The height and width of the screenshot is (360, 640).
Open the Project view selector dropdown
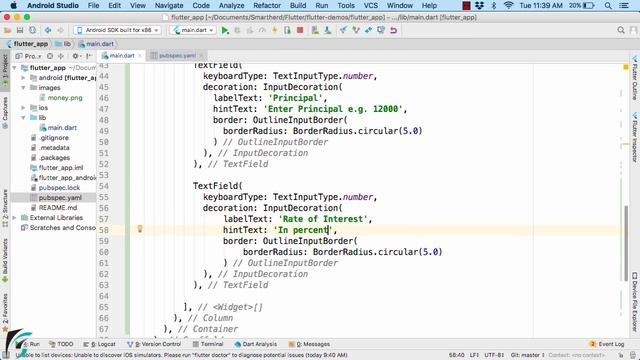[x=28, y=56]
